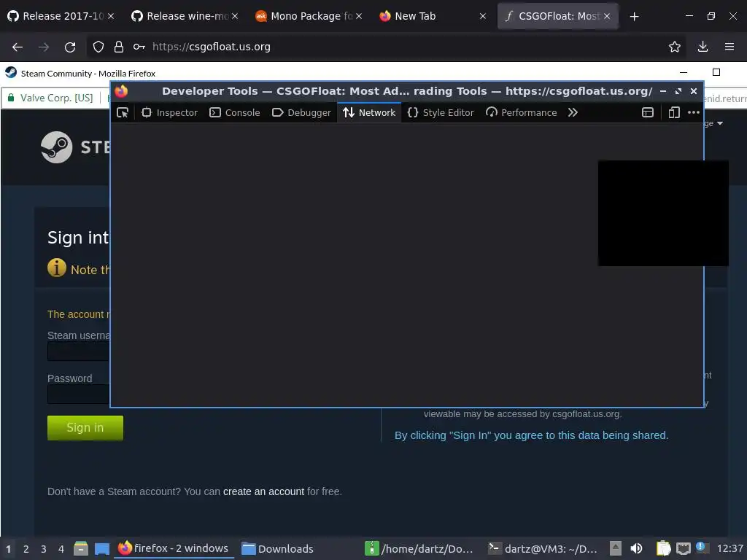Close the Mono Package tab

(x=359, y=16)
